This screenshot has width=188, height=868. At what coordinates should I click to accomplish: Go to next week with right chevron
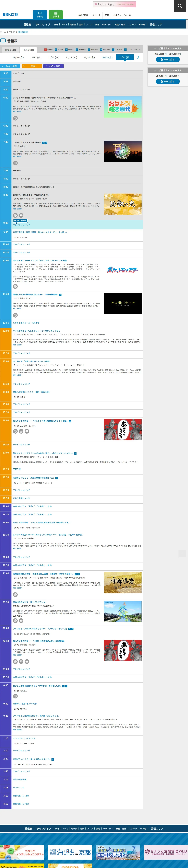tap(138, 58)
